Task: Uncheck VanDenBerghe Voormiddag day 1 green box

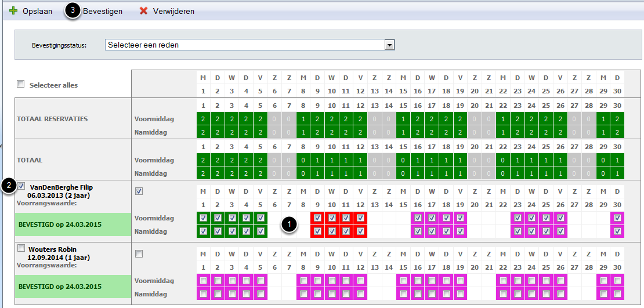Action: pyautogui.click(x=202, y=218)
